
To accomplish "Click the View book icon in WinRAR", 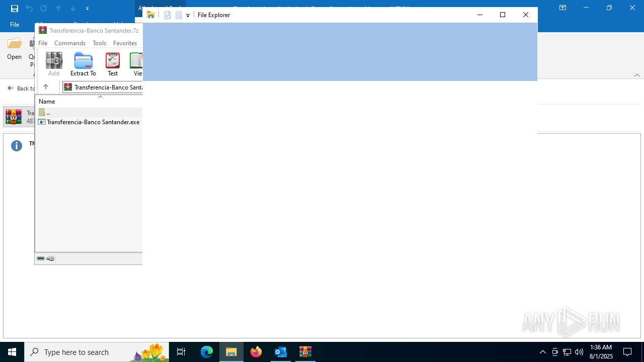I will click(x=136, y=64).
